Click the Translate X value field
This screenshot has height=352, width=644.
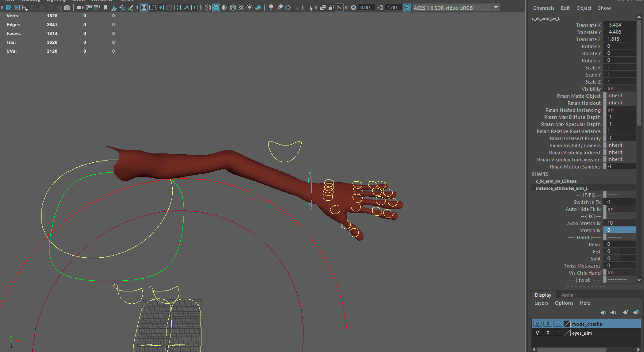click(x=620, y=25)
